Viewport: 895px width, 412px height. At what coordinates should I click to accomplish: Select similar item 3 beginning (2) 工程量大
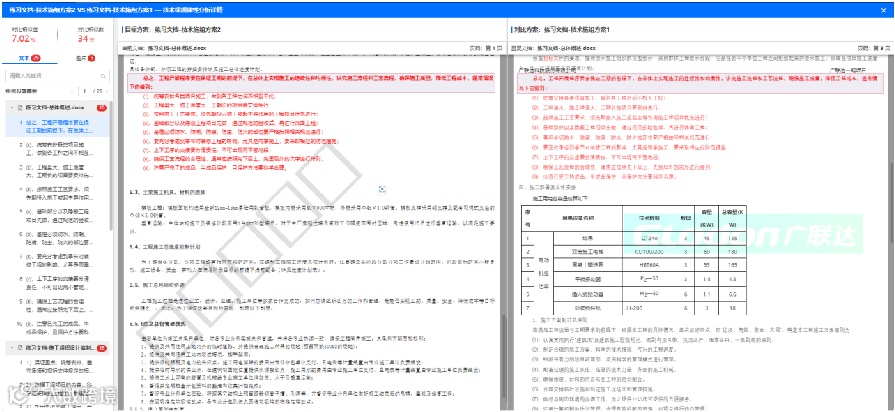coord(56,170)
